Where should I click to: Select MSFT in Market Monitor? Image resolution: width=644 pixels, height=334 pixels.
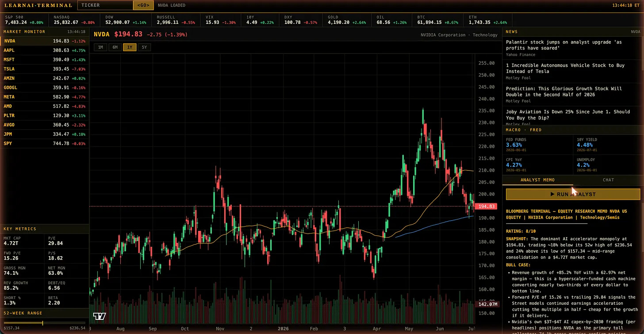pyautogui.click(x=44, y=60)
